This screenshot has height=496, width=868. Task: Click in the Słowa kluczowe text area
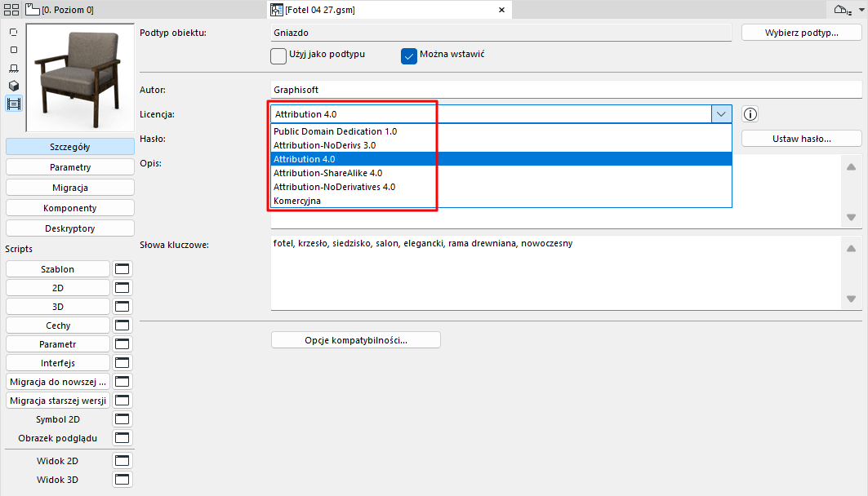click(556, 273)
